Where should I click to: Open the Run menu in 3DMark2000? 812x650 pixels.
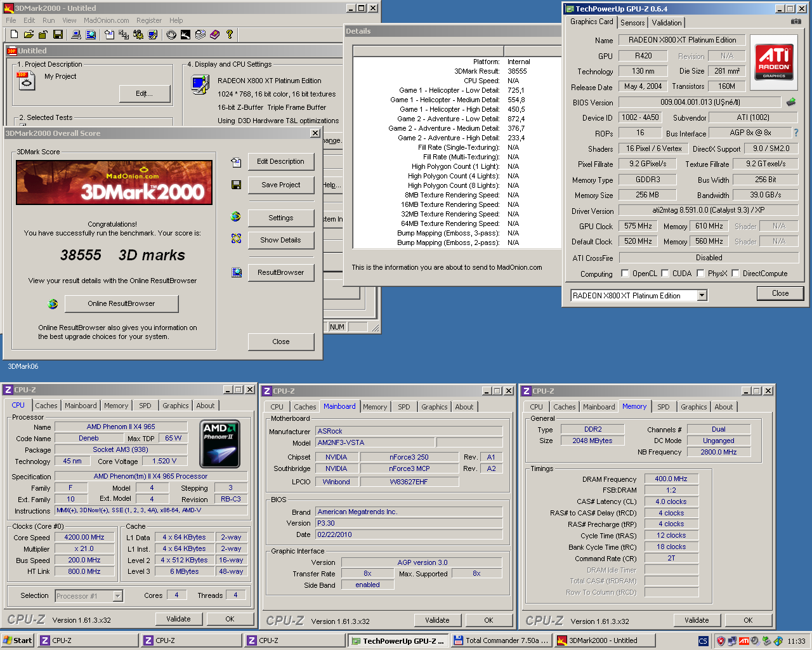pos(48,20)
